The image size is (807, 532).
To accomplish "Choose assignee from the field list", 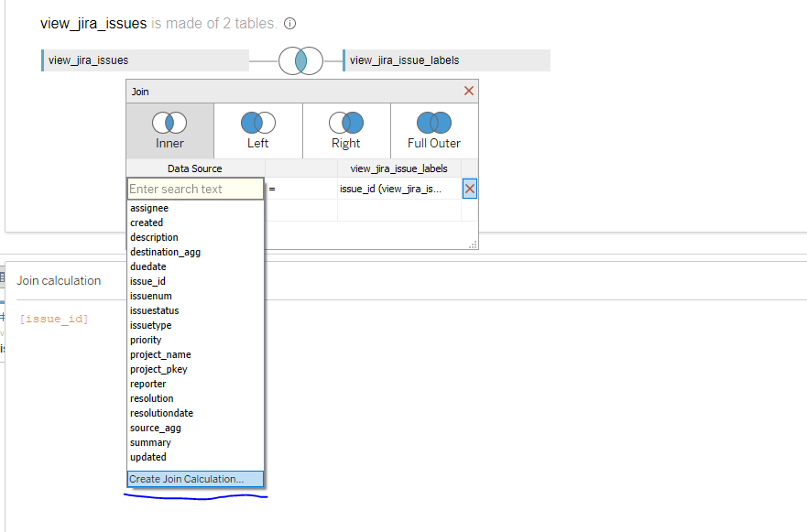I will [x=195, y=208].
